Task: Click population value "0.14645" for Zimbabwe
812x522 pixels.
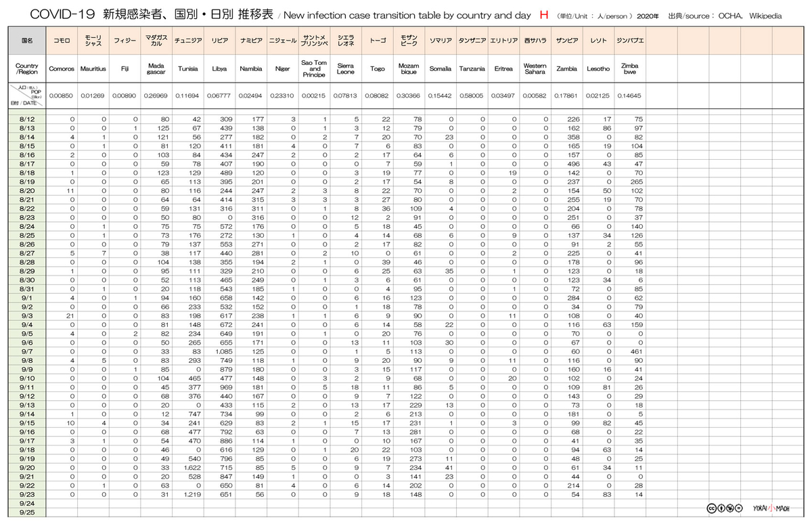Action: [x=629, y=96]
